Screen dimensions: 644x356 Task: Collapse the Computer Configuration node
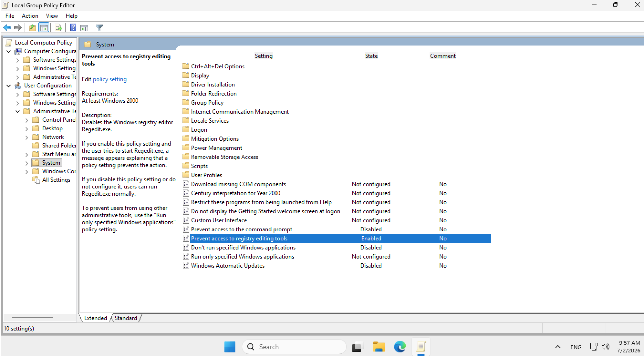tap(9, 51)
